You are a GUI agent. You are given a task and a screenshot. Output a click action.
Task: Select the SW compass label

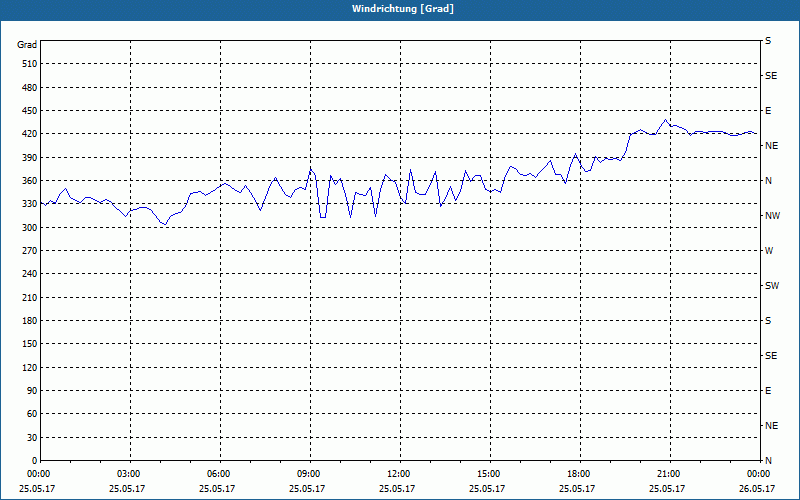pos(772,286)
